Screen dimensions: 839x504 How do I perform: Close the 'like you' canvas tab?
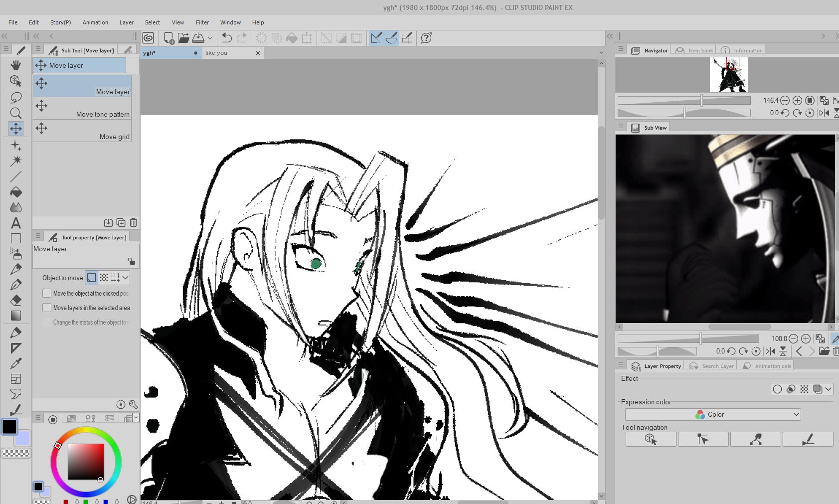click(x=258, y=53)
